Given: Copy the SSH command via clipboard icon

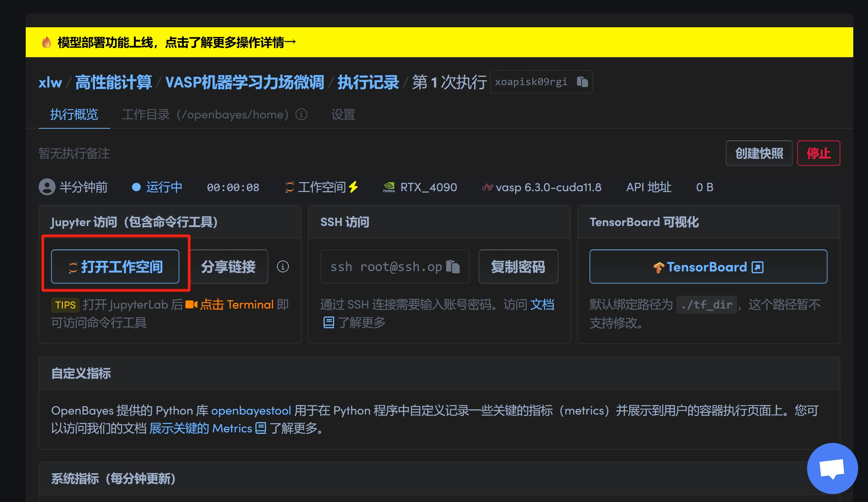Looking at the screenshot, I should point(453,267).
